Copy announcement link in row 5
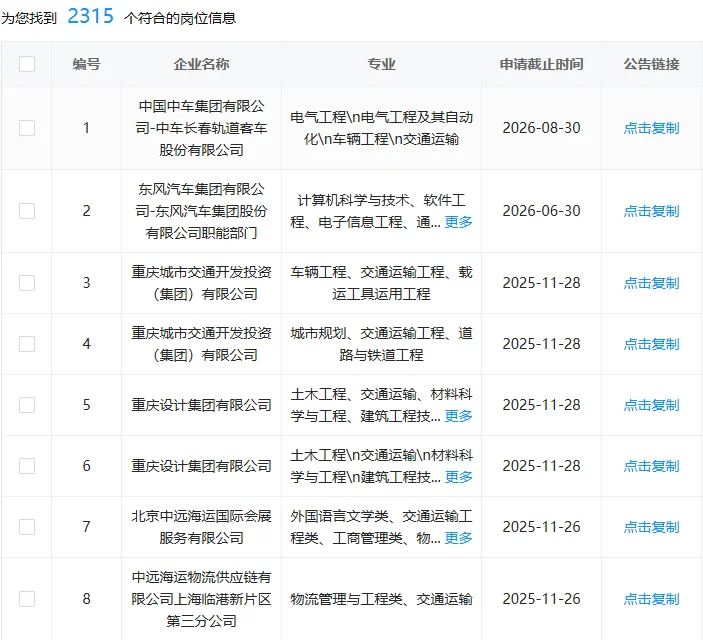Viewport: 703px width, 640px height. tap(651, 405)
